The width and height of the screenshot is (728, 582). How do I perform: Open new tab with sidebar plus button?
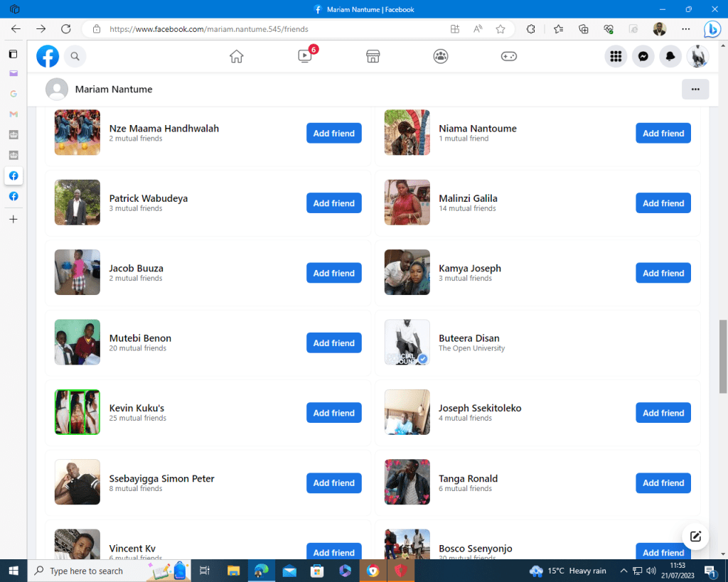click(x=14, y=220)
